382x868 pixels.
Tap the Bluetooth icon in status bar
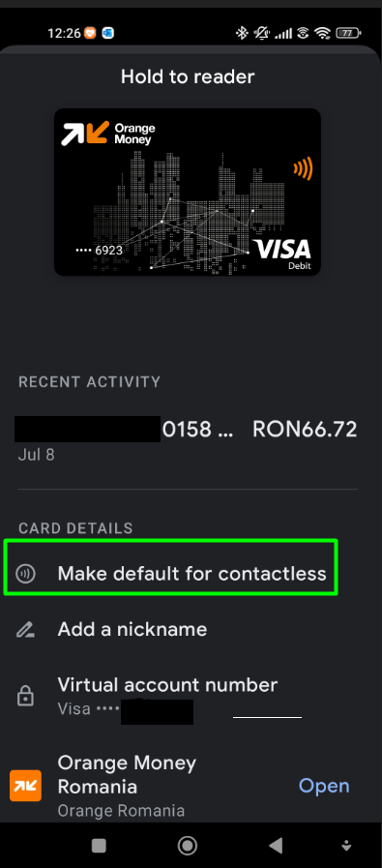(x=242, y=33)
